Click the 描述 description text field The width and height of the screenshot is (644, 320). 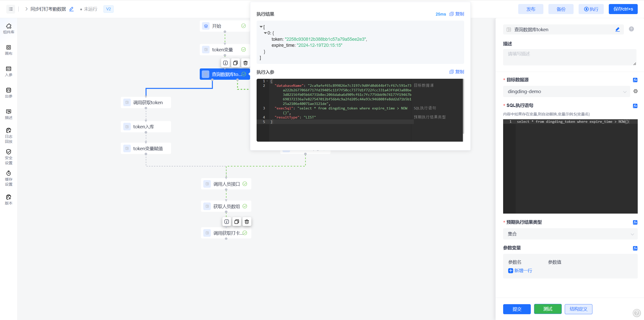point(569,57)
